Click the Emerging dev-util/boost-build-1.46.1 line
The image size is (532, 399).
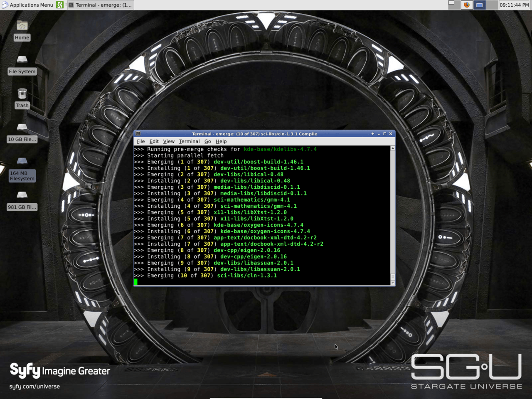(x=219, y=162)
